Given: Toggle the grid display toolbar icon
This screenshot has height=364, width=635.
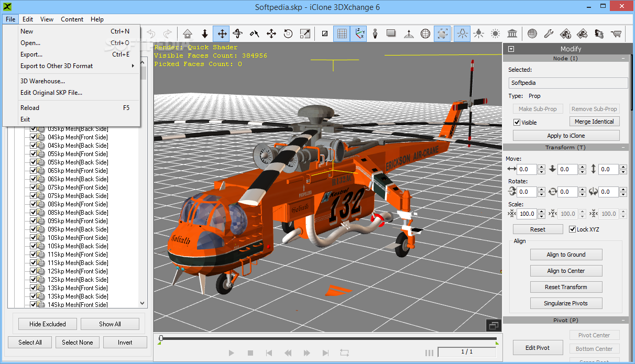Looking at the screenshot, I should (342, 34).
